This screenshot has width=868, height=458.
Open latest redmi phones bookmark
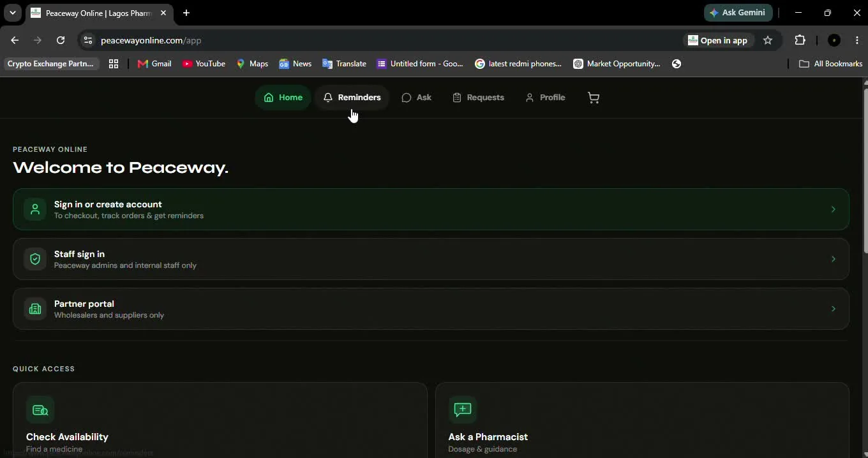[x=518, y=64]
